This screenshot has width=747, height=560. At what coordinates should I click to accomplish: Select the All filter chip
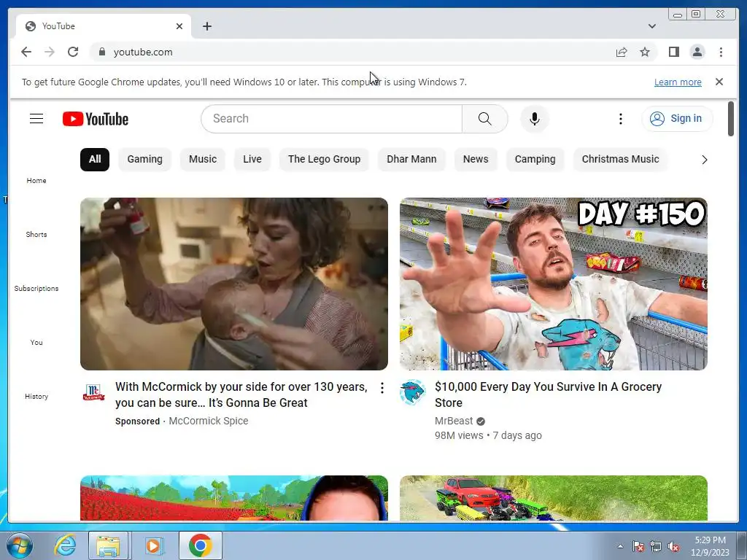pyautogui.click(x=95, y=159)
